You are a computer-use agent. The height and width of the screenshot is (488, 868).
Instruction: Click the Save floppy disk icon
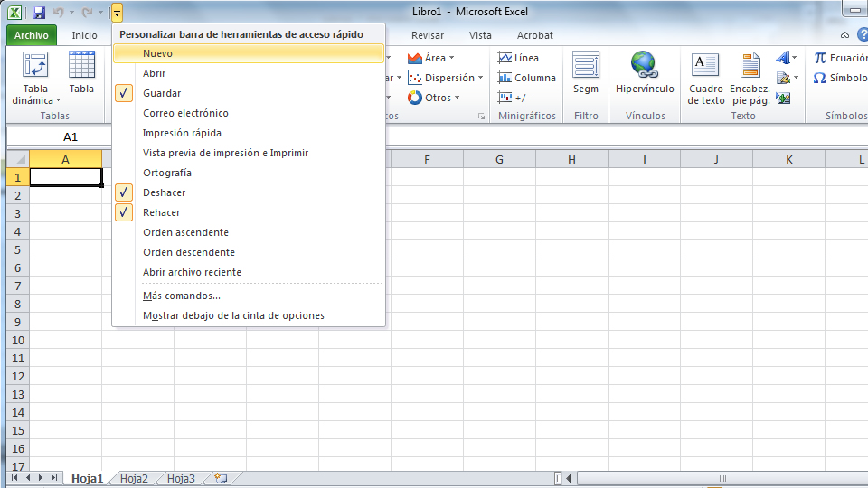point(39,12)
